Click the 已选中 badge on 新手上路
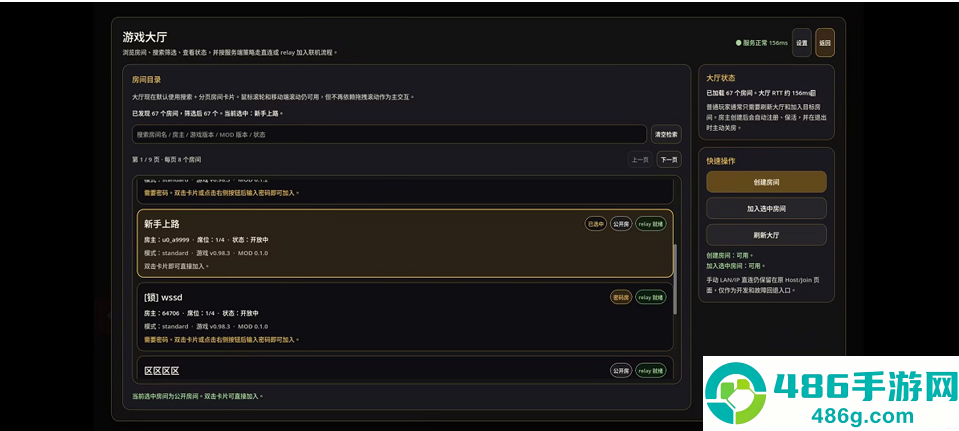This screenshot has width=959, height=431. (596, 224)
